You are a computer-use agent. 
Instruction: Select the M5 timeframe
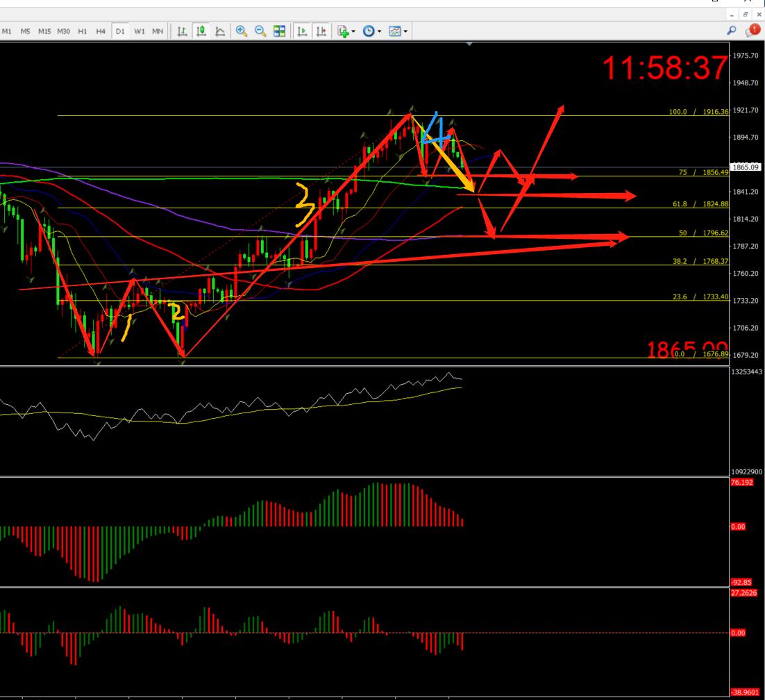point(26,31)
